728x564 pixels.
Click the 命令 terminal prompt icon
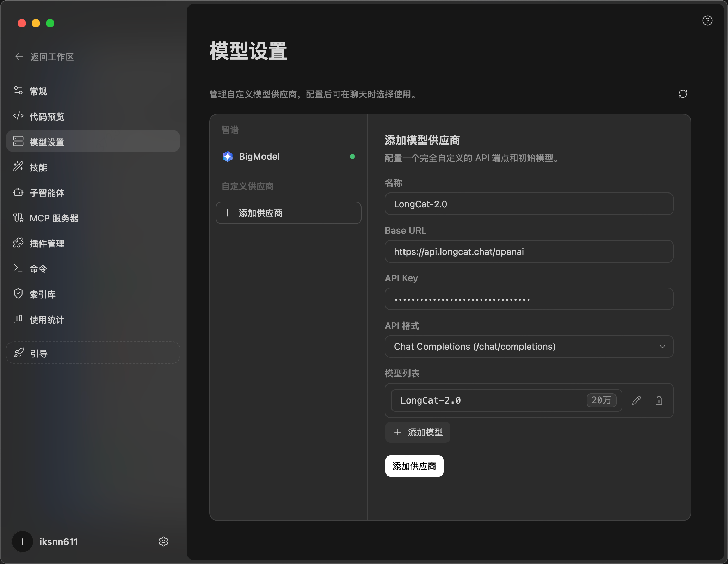(x=18, y=268)
